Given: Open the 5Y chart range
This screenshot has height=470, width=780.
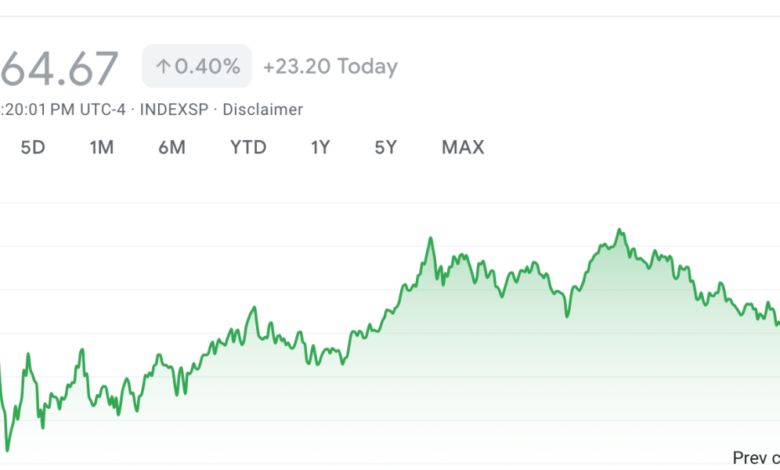Looking at the screenshot, I should [386, 148].
